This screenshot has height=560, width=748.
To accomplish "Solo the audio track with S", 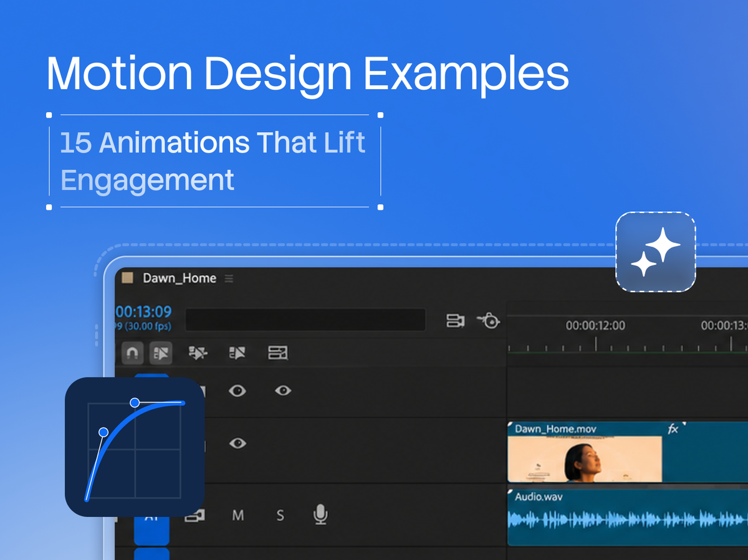I will tap(280, 515).
